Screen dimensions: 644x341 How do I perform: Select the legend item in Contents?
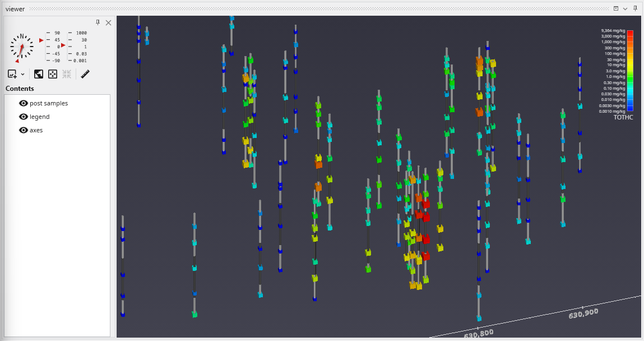(39, 117)
